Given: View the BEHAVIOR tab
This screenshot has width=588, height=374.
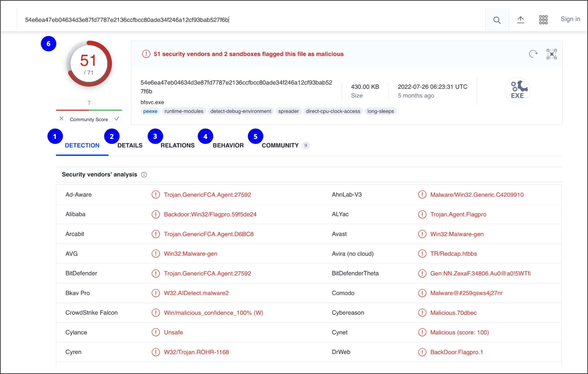Looking at the screenshot, I should [228, 145].
